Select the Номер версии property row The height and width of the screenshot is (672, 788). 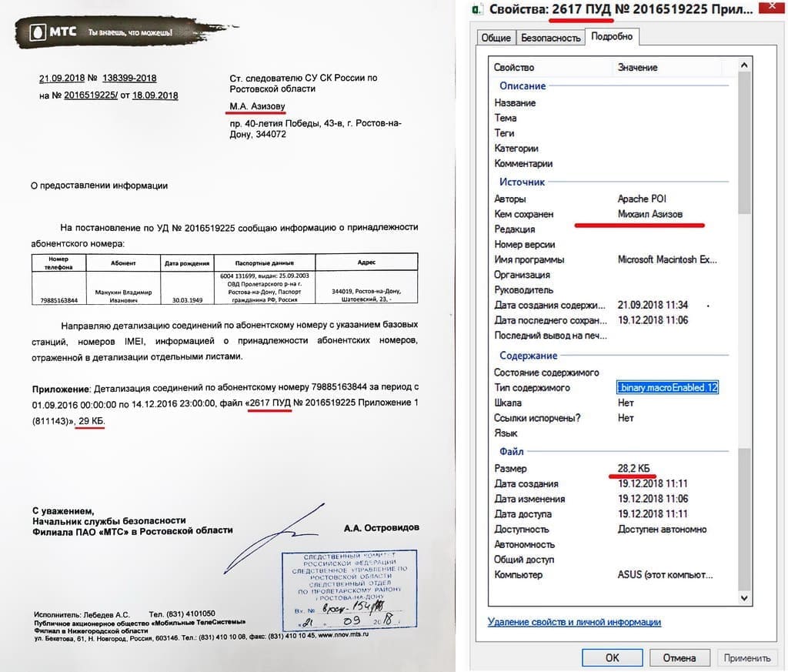(x=611, y=244)
